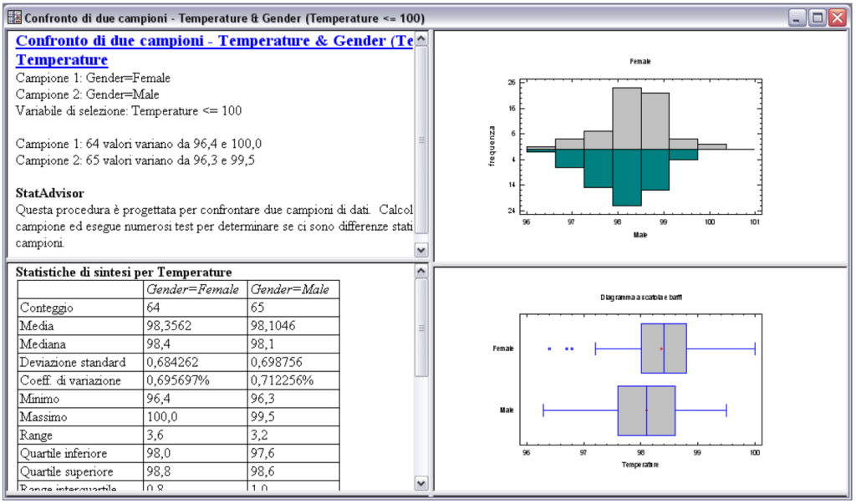Select the Media value 98,1046
The image size is (856, 504).
pos(273,326)
